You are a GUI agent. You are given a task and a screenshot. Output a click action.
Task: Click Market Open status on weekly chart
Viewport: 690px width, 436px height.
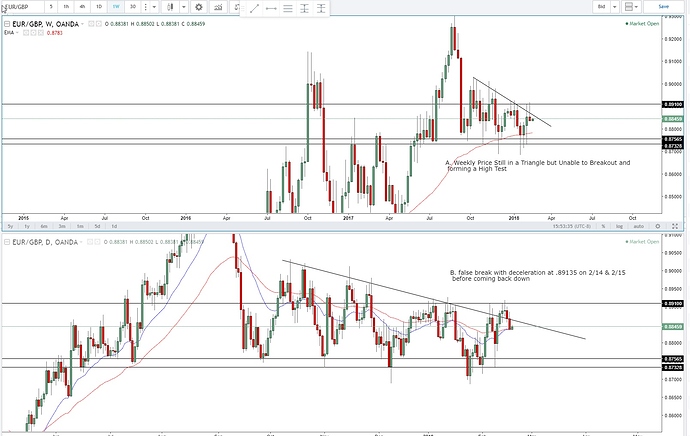point(642,24)
